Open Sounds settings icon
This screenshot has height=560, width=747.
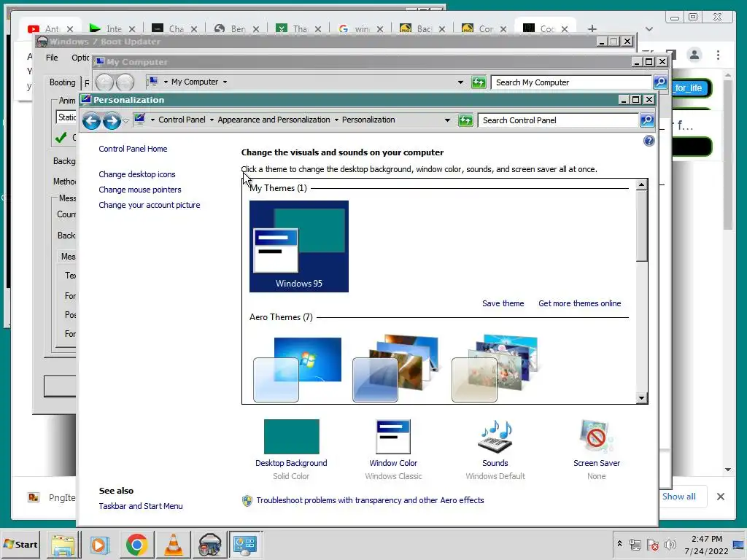point(495,437)
